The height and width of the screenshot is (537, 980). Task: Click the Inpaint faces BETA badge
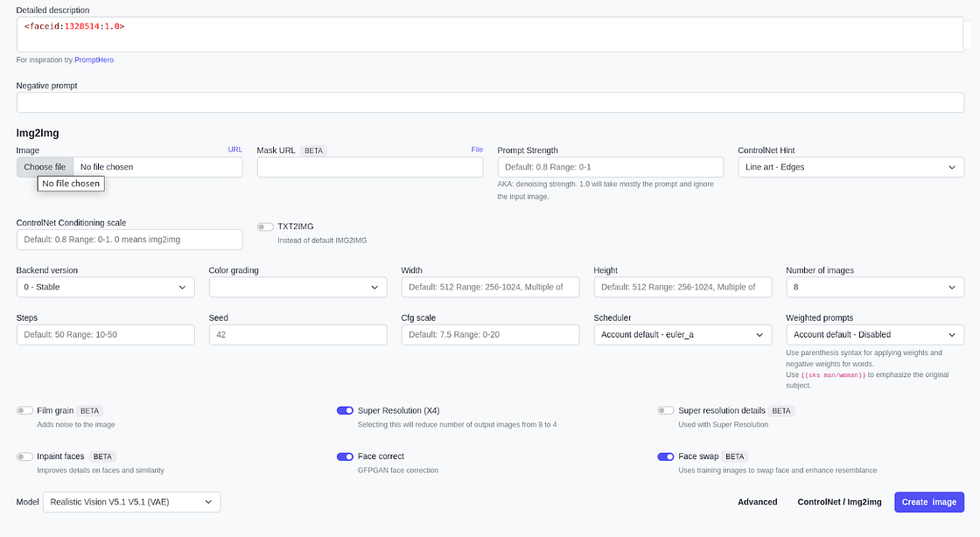pyautogui.click(x=102, y=457)
